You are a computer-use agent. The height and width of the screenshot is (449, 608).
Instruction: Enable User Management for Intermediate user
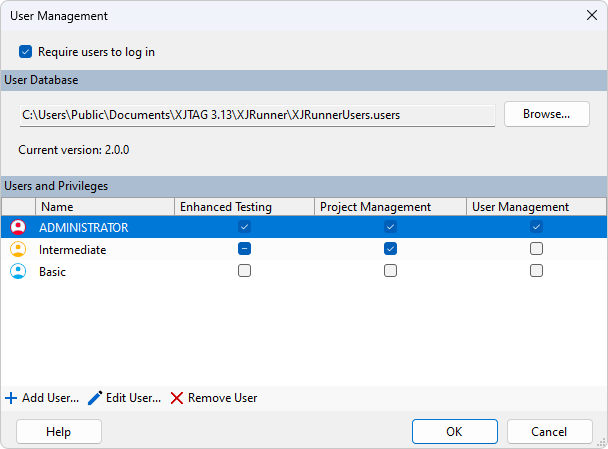(537, 249)
